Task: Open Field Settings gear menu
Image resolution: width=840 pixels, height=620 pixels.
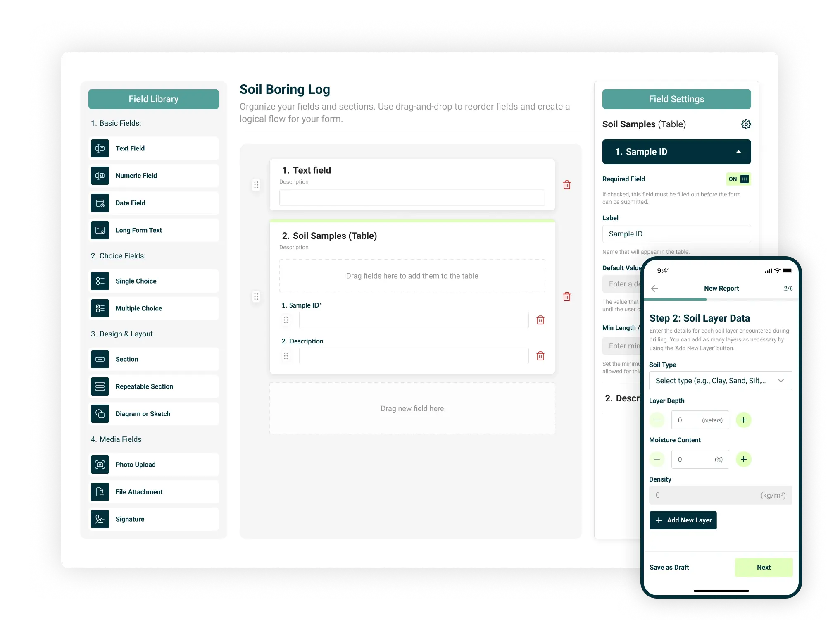Action: [x=746, y=124]
